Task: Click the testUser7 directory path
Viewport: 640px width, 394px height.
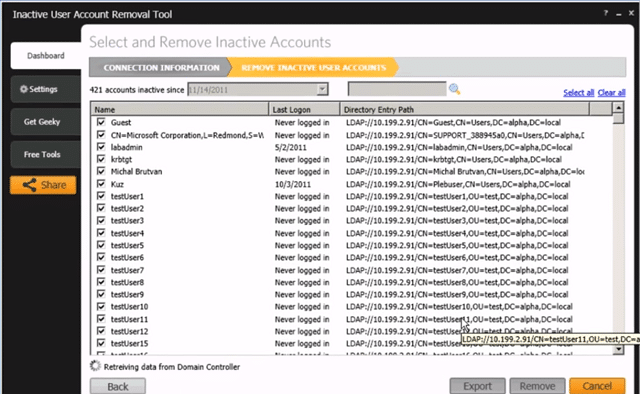Action: 457,270
